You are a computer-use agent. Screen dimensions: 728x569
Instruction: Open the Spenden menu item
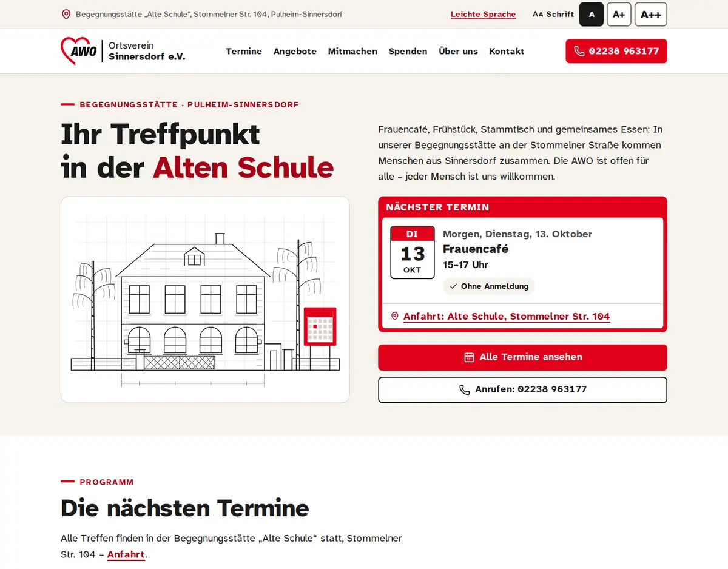pos(408,51)
